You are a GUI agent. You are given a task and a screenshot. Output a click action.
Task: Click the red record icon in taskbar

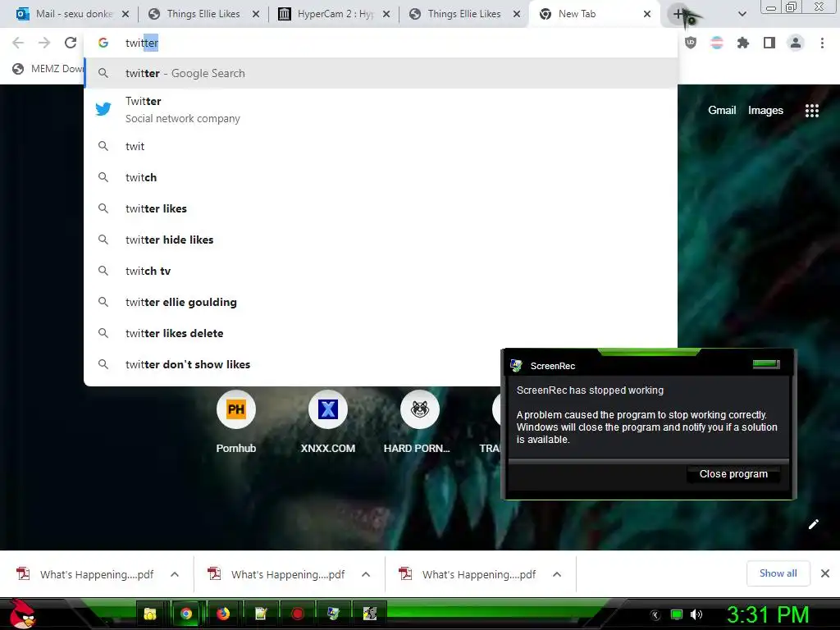point(297,614)
